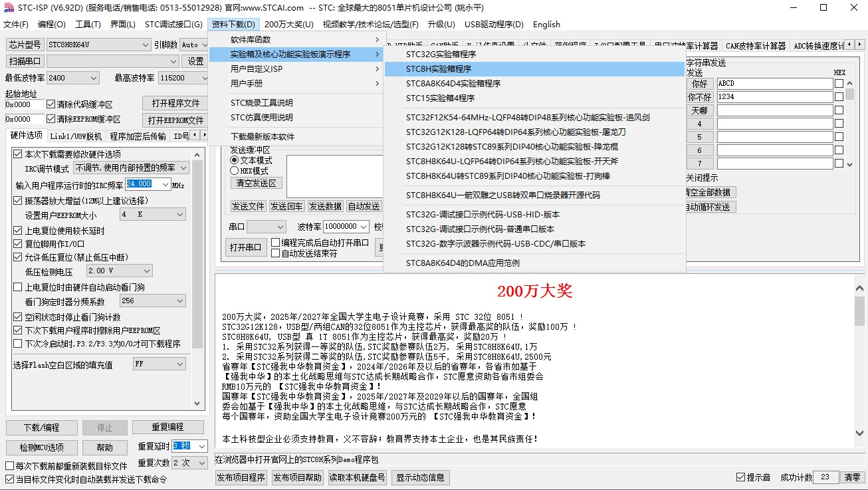The image size is (868, 490).
Task: Click the 读取本机硬盘号 button
Action: click(x=358, y=477)
